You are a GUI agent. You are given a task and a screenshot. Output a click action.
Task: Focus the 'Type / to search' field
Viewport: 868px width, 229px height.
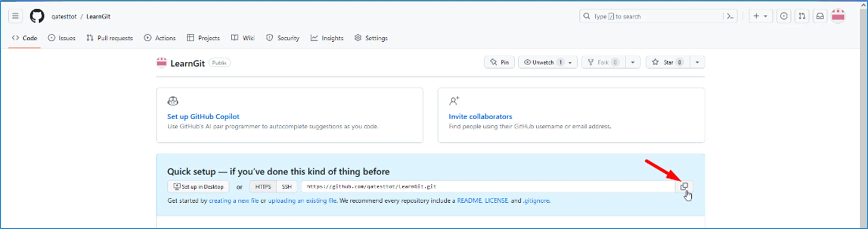click(658, 16)
